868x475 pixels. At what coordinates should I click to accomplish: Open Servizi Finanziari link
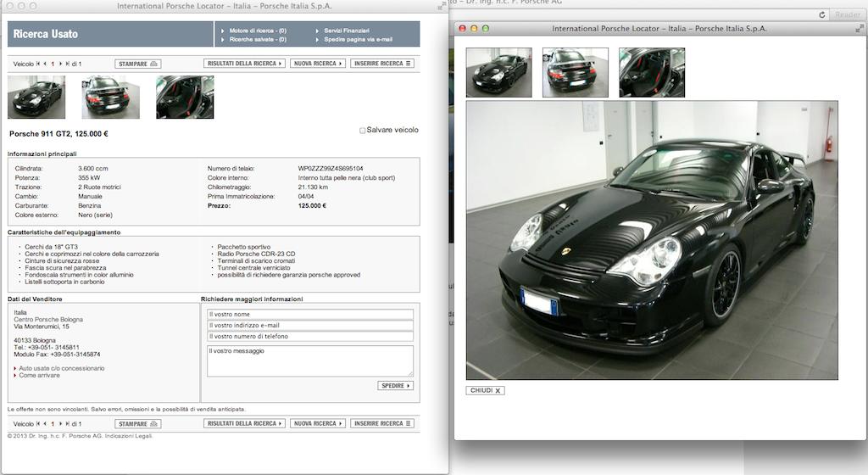tap(347, 31)
